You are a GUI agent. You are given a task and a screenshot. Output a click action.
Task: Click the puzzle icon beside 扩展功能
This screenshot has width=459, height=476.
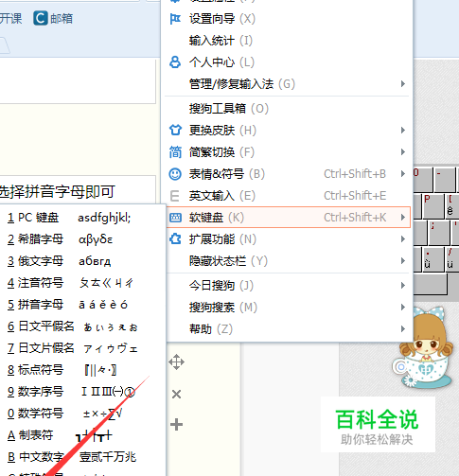coord(175,239)
